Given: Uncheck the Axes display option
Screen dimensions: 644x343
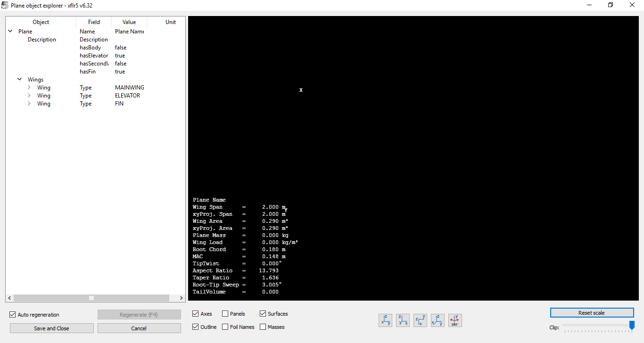Looking at the screenshot, I should point(196,314).
